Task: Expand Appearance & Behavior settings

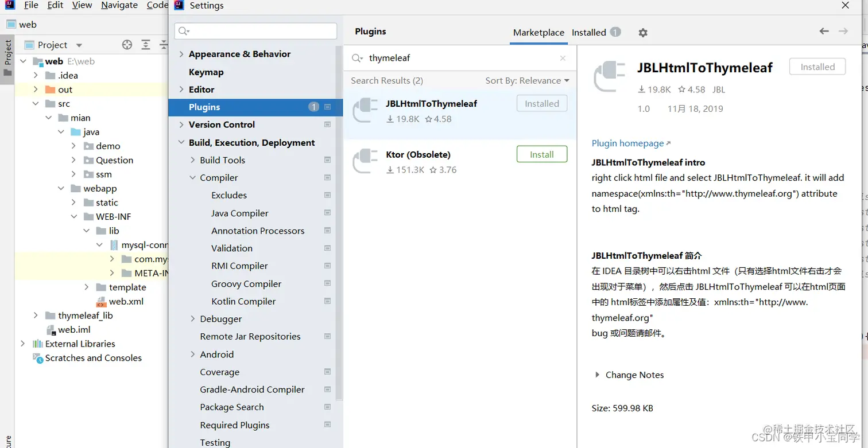Action: [181, 54]
